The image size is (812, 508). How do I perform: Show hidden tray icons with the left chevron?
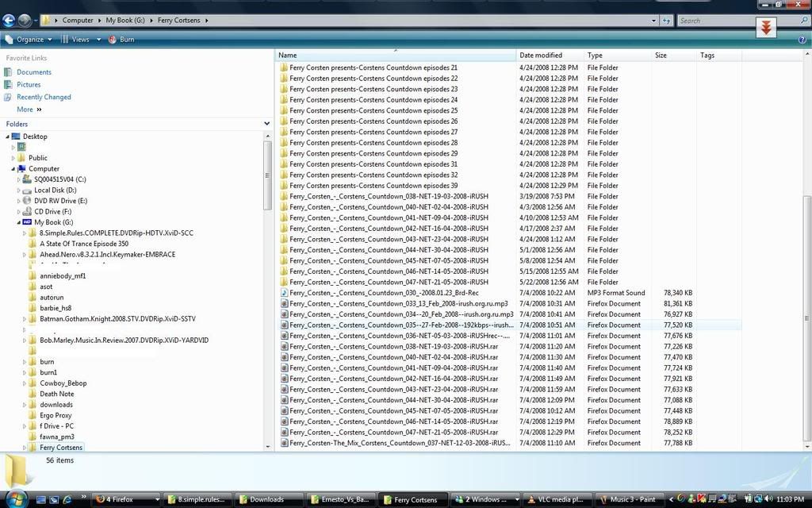click(x=671, y=499)
